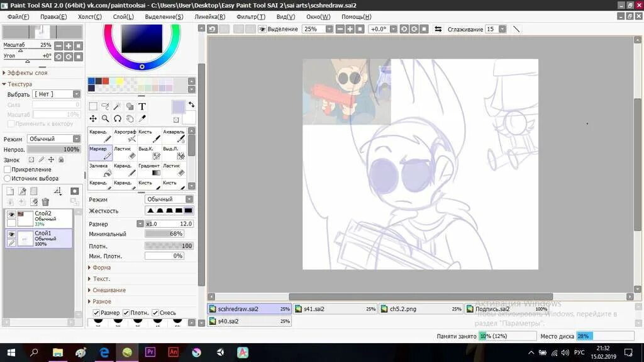Delete layer with trash icon
Viewport: 644px width, 362px height.
[x=45, y=202]
